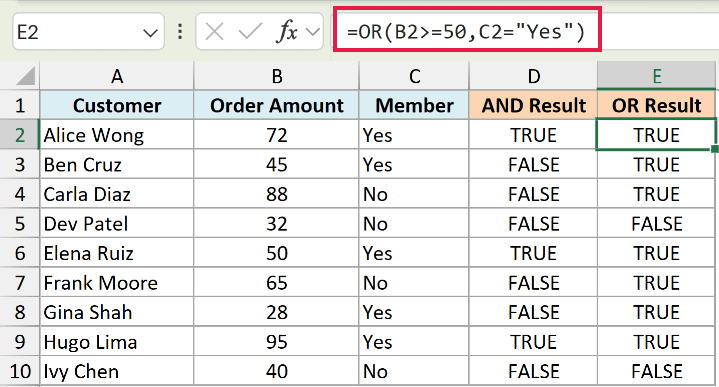
Task: Click the Member header cell
Action: point(414,105)
